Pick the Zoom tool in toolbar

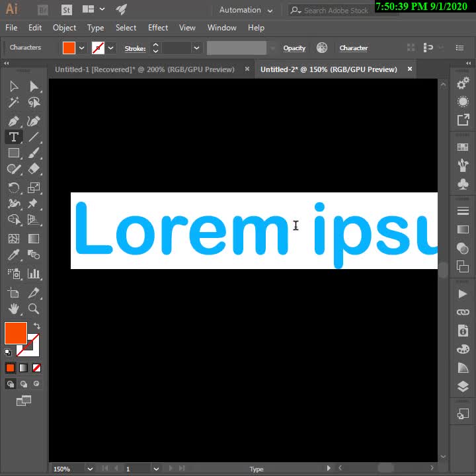[x=34, y=309]
